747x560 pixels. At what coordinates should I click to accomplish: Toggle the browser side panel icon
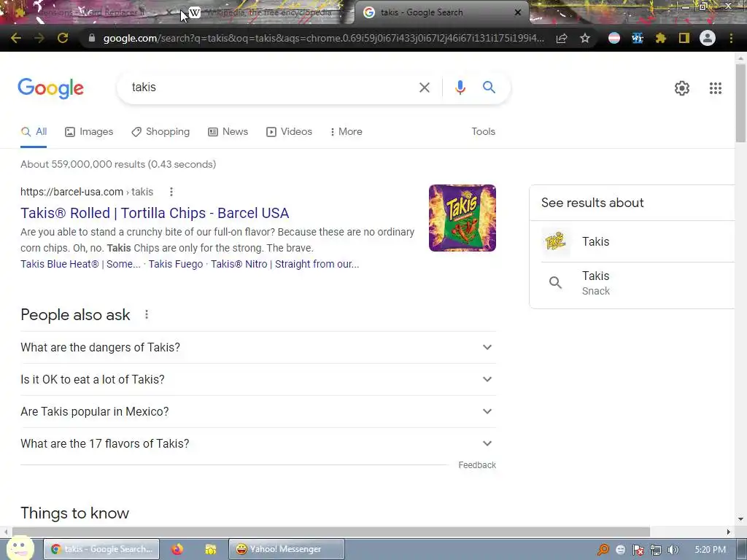(684, 38)
